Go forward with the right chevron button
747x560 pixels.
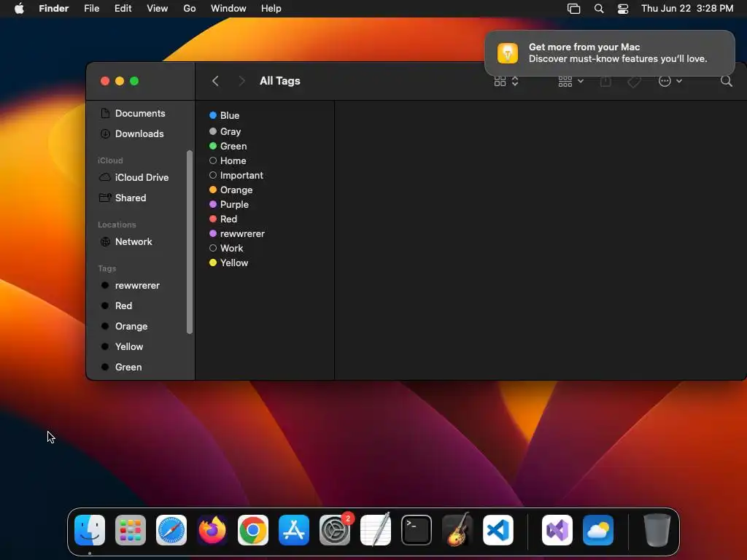(x=241, y=81)
